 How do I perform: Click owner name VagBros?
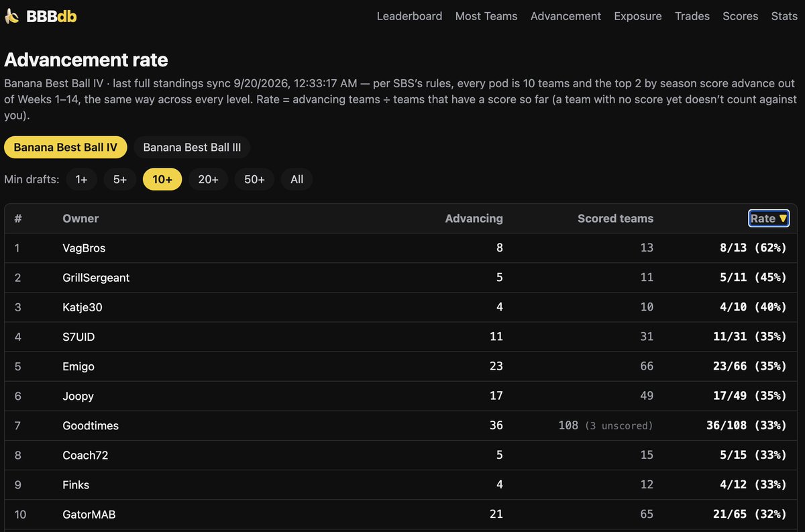[84, 248]
